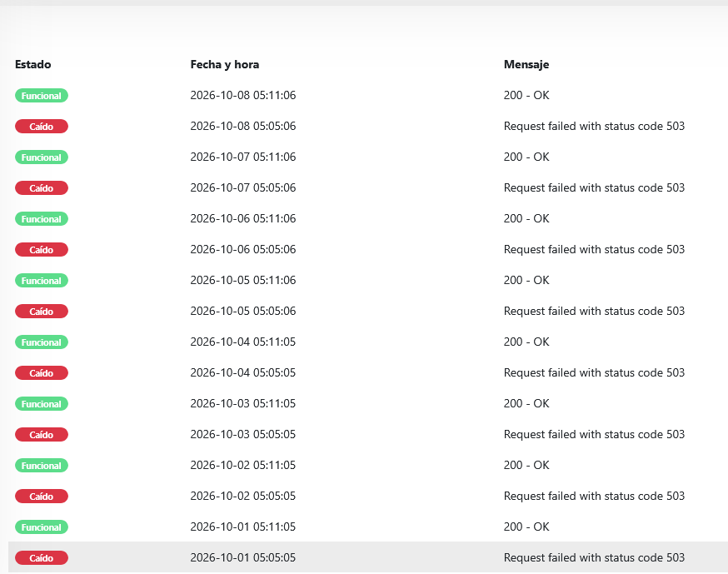The width and height of the screenshot is (728, 574).
Task: Click the date 2026-10-06 05:05:06
Action: [x=243, y=249]
